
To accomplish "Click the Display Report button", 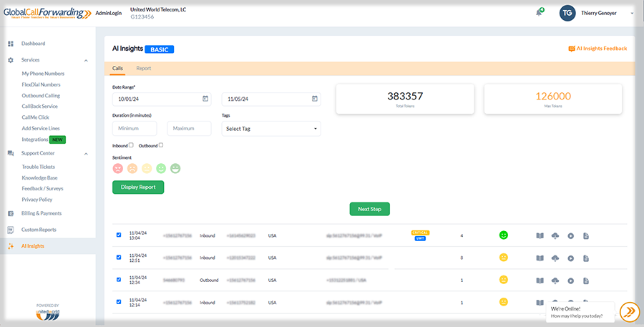I will coord(138,187).
